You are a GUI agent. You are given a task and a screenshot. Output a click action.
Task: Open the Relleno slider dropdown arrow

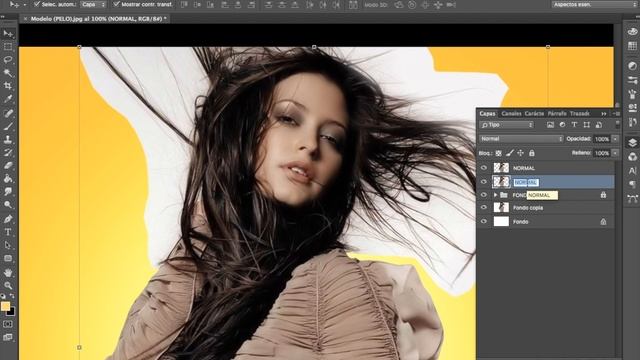pyautogui.click(x=615, y=153)
